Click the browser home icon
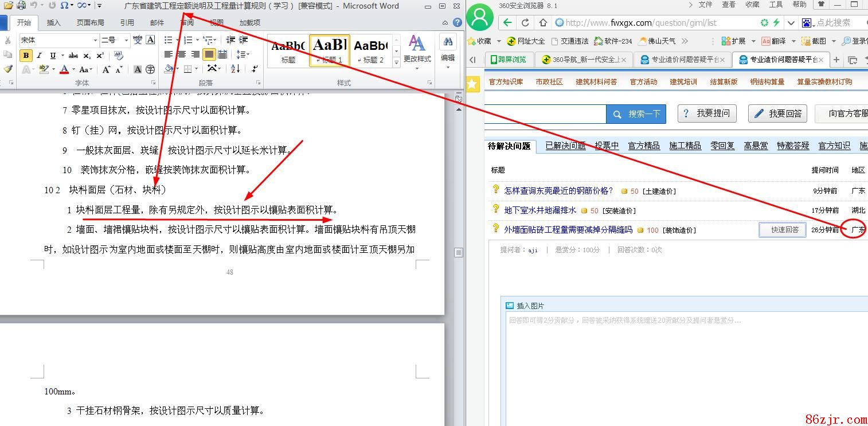 tap(543, 23)
